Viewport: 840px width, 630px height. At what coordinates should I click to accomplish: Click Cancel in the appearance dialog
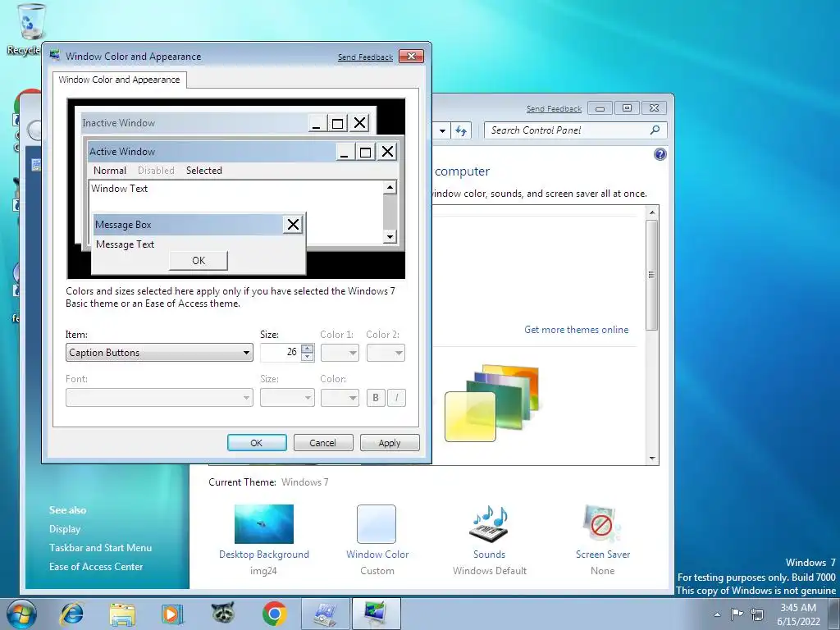323,443
